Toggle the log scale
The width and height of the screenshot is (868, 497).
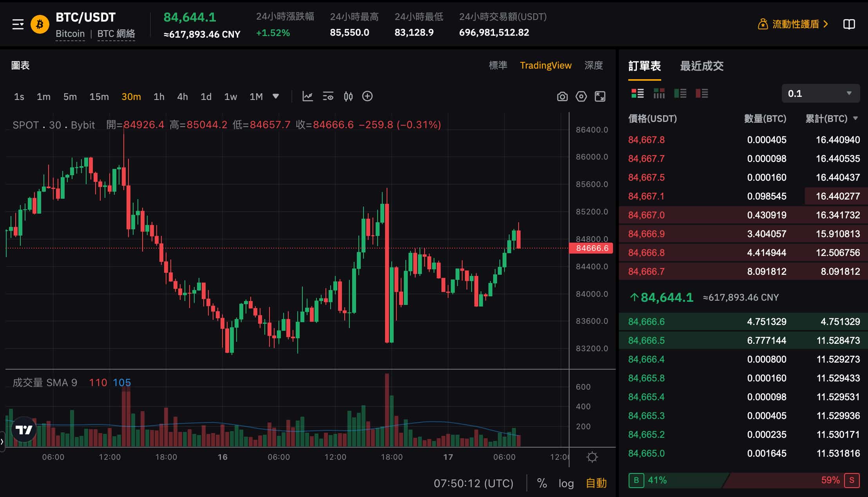click(566, 484)
